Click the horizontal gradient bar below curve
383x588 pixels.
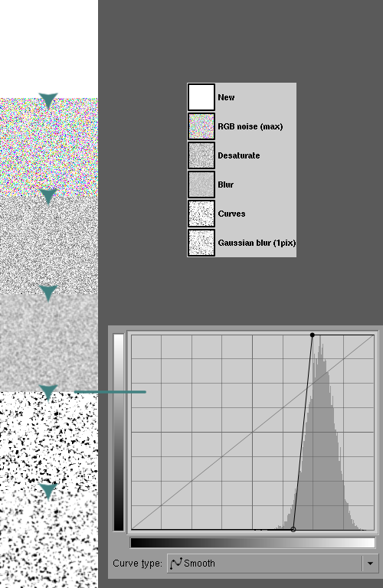click(x=253, y=543)
